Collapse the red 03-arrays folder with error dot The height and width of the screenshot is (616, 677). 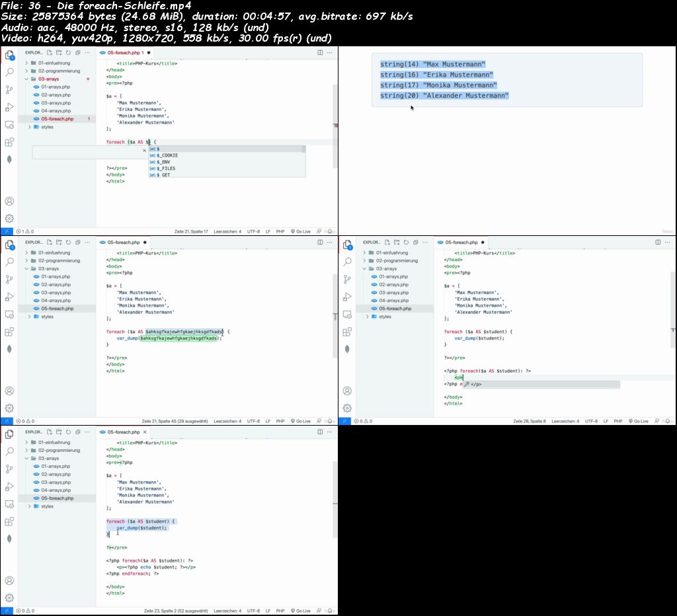point(48,79)
